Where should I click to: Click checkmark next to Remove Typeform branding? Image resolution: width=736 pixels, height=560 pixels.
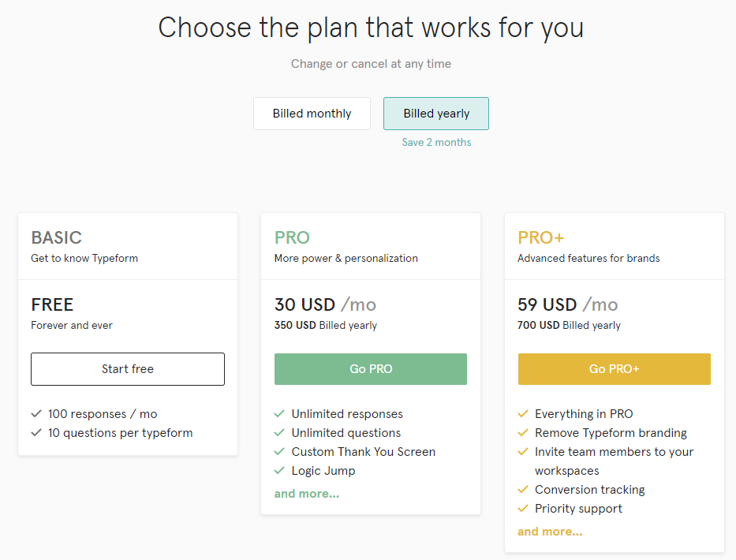click(x=523, y=432)
